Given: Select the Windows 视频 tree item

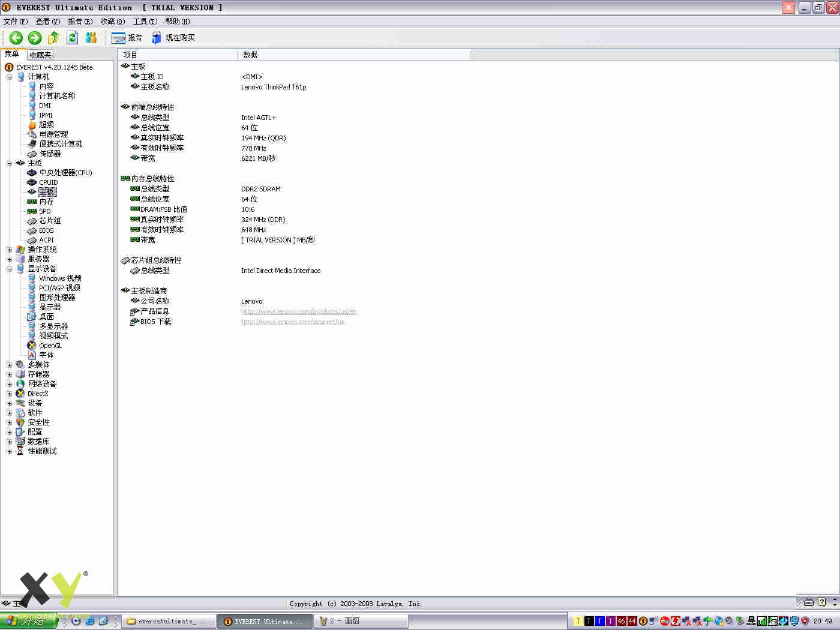Looking at the screenshot, I should [60, 278].
